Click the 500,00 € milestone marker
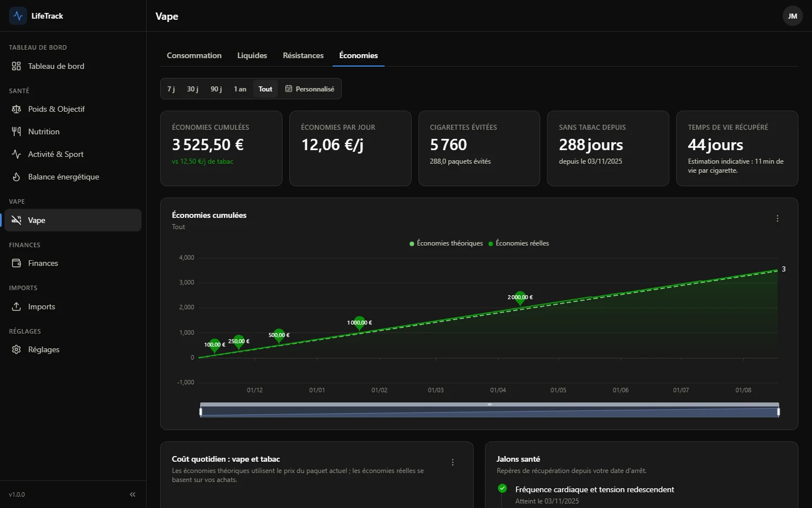Screen dimensions: 812x508 (x=279, y=336)
